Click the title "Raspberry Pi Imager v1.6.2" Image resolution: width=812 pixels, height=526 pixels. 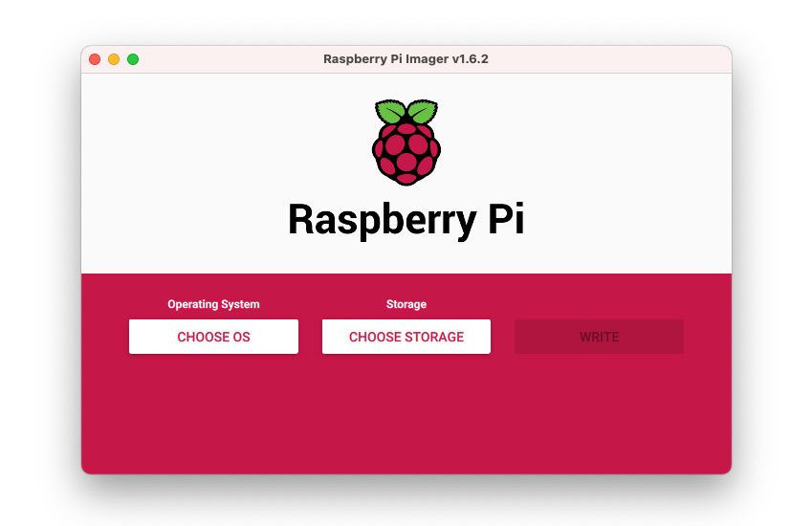406,59
